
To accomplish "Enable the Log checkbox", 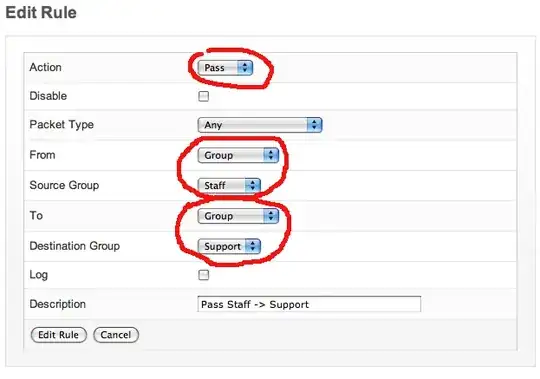I will point(204,275).
